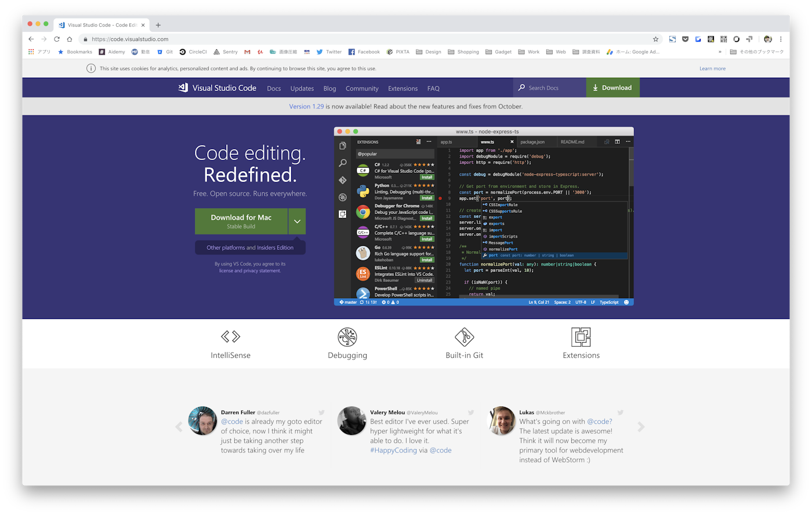Open the Pocket extension icon
This screenshot has width=812, height=515.
tap(685, 39)
